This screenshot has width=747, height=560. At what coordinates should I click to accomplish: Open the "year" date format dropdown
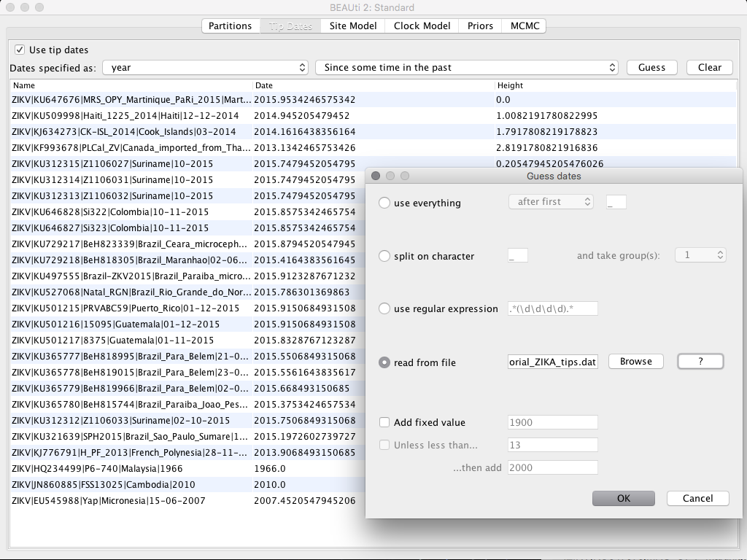pos(205,67)
